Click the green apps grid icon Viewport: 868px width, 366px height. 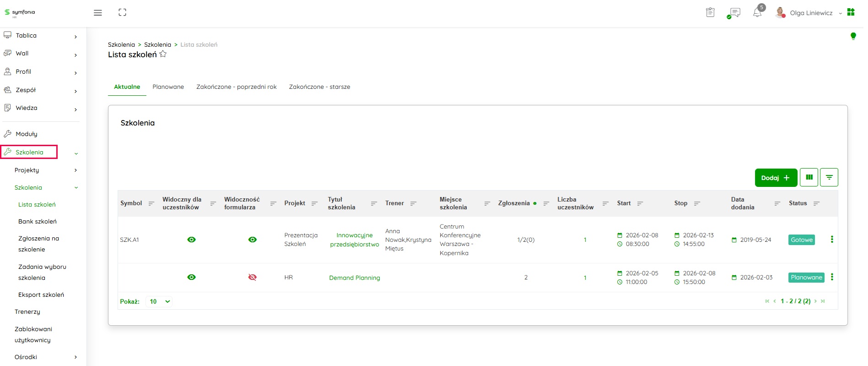(851, 12)
